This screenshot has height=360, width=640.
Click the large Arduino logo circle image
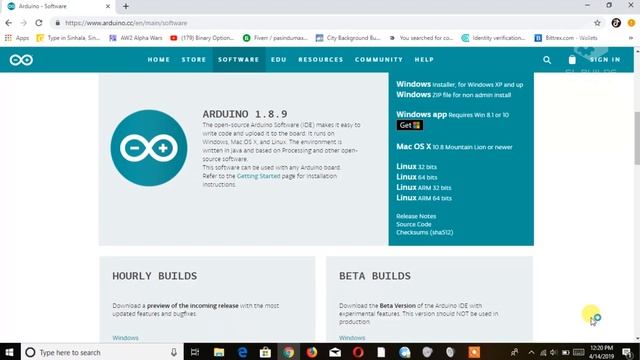pyautogui.click(x=149, y=148)
